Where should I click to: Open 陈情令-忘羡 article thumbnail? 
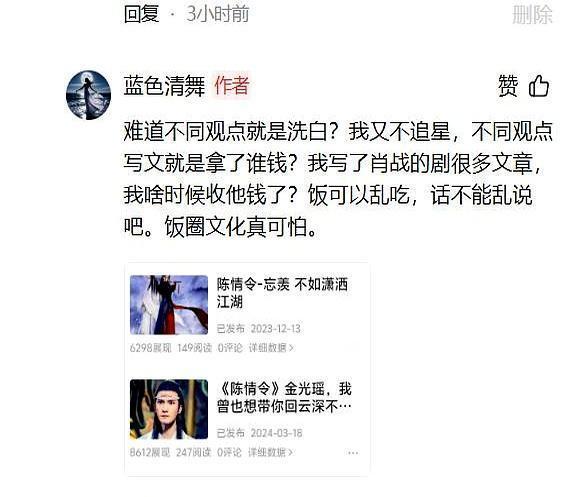coord(169,305)
